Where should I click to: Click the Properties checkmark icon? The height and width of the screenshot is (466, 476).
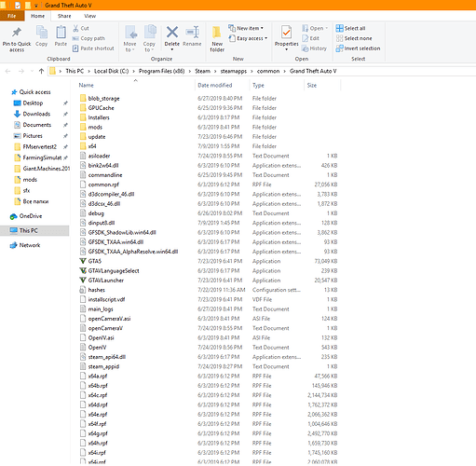point(286,33)
